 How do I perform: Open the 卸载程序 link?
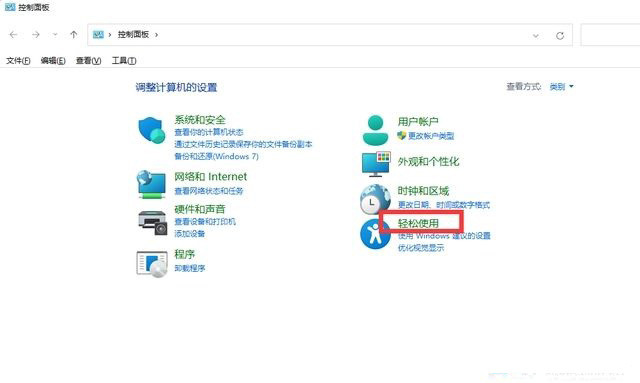[x=190, y=268]
